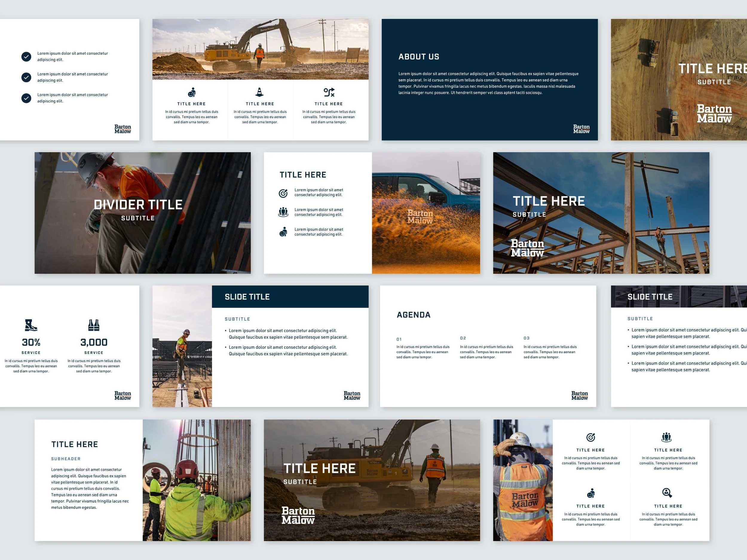Click the first checkmark icon on the checklist slide
This screenshot has width=747, height=560.
click(x=26, y=57)
